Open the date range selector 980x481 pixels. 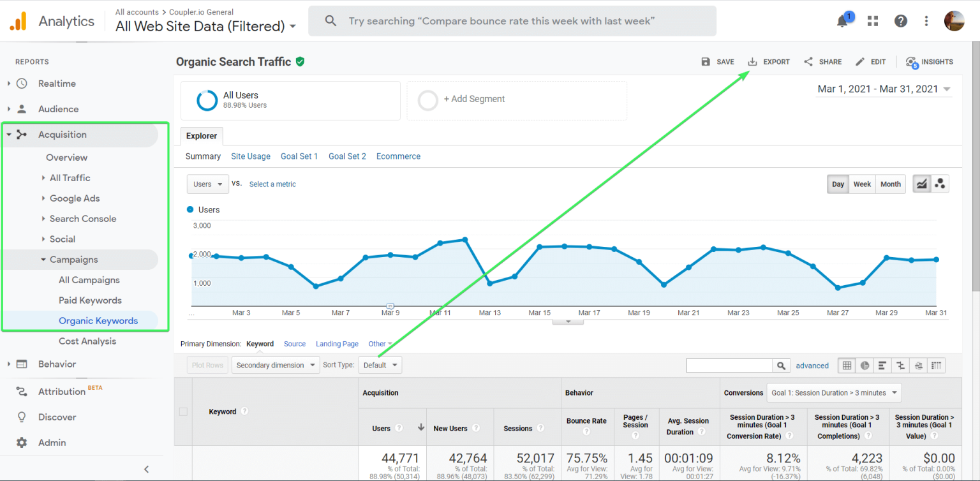click(883, 89)
